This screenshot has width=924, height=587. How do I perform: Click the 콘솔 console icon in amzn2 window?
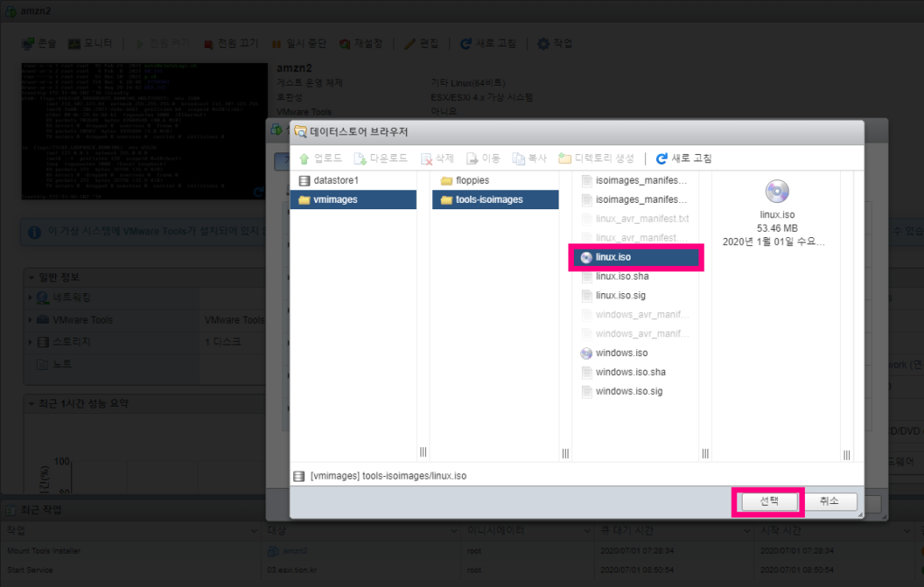pyautogui.click(x=27, y=43)
